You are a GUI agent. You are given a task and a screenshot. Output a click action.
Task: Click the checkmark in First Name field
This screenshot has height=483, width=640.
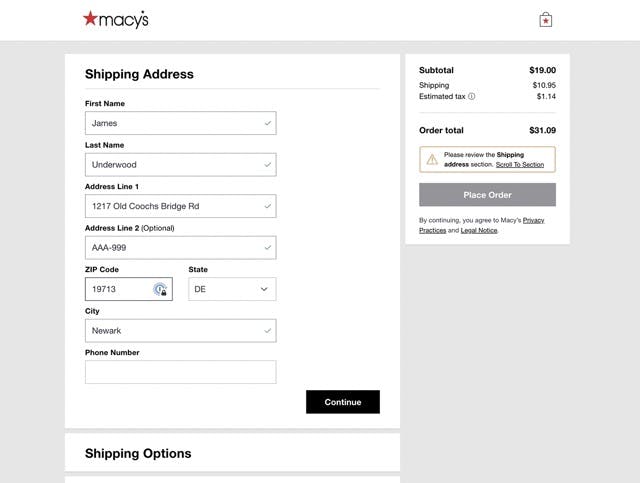pyautogui.click(x=268, y=123)
